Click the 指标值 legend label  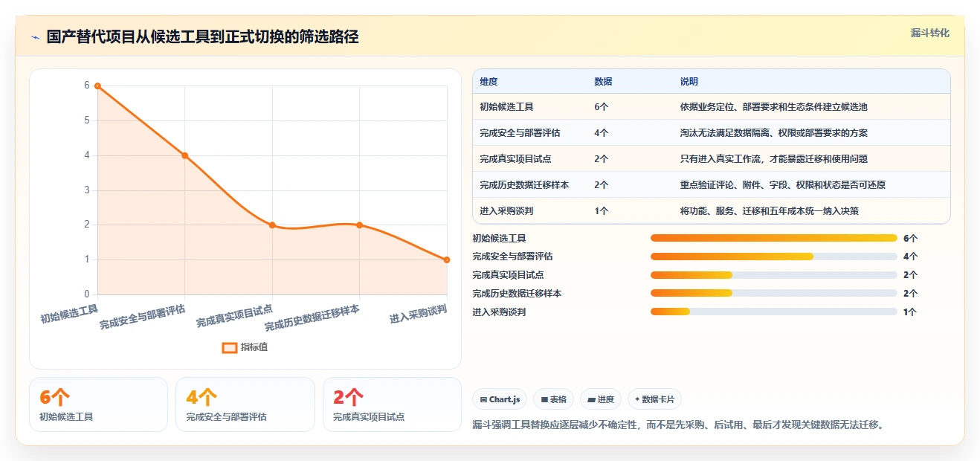(x=254, y=347)
